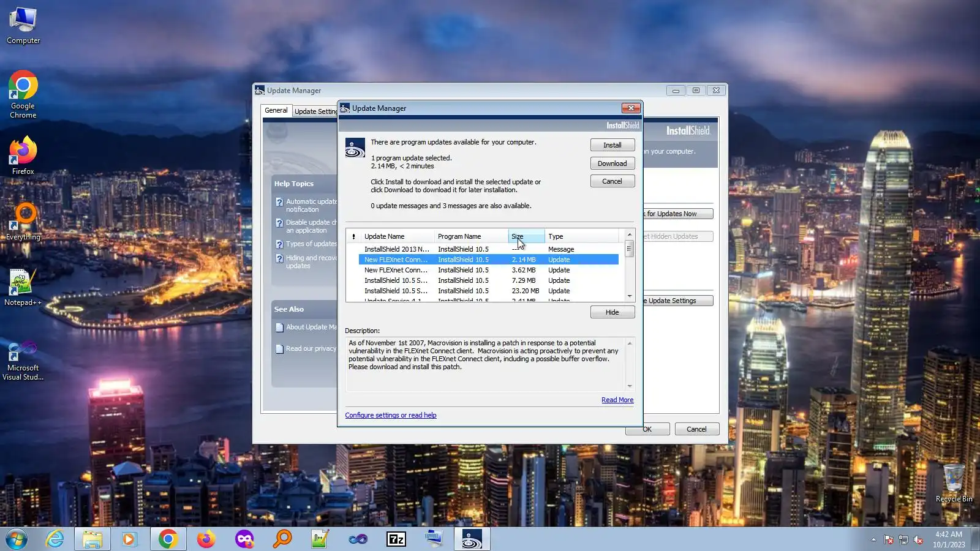This screenshot has height=551, width=980.
Task: Launch Firefox from the desktop
Action: coord(23,156)
